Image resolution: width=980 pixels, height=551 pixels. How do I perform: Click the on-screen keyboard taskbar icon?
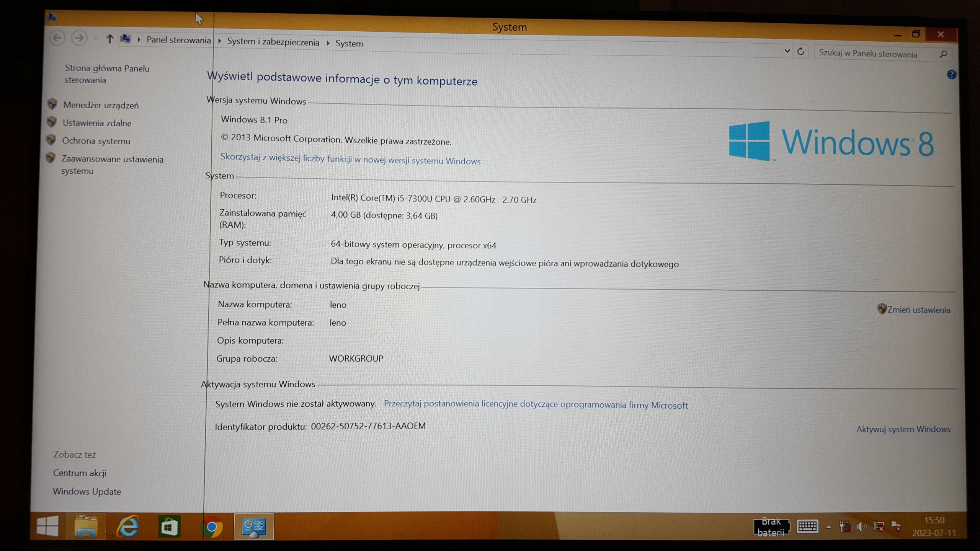coord(807,527)
